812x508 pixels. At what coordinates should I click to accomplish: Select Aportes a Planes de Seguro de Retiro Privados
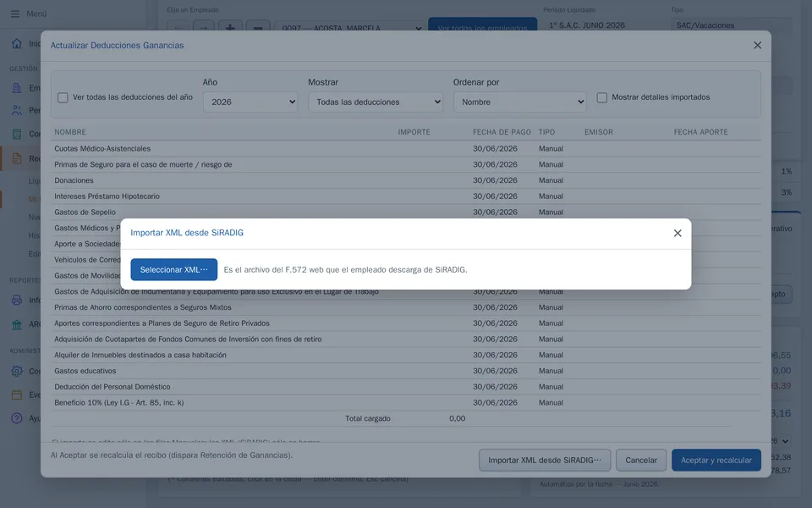tap(406, 323)
